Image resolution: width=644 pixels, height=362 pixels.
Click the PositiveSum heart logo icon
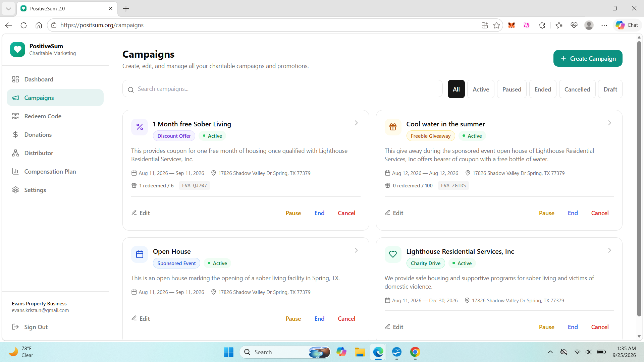[x=17, y=49]
